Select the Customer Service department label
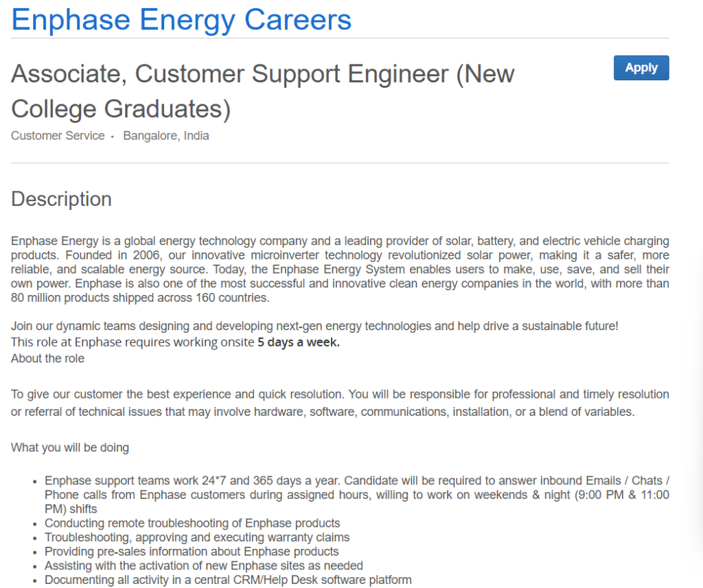 pos(58,136)
